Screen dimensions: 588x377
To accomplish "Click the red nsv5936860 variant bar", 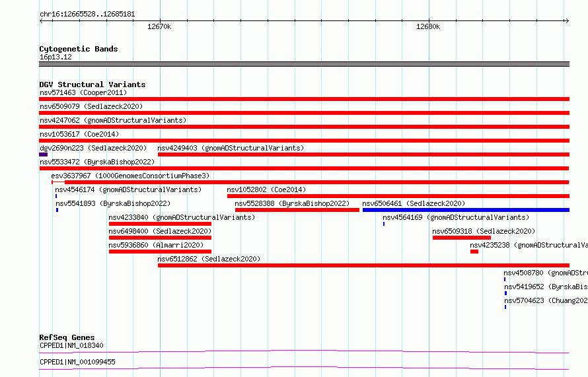I will (x=160, y=252).
